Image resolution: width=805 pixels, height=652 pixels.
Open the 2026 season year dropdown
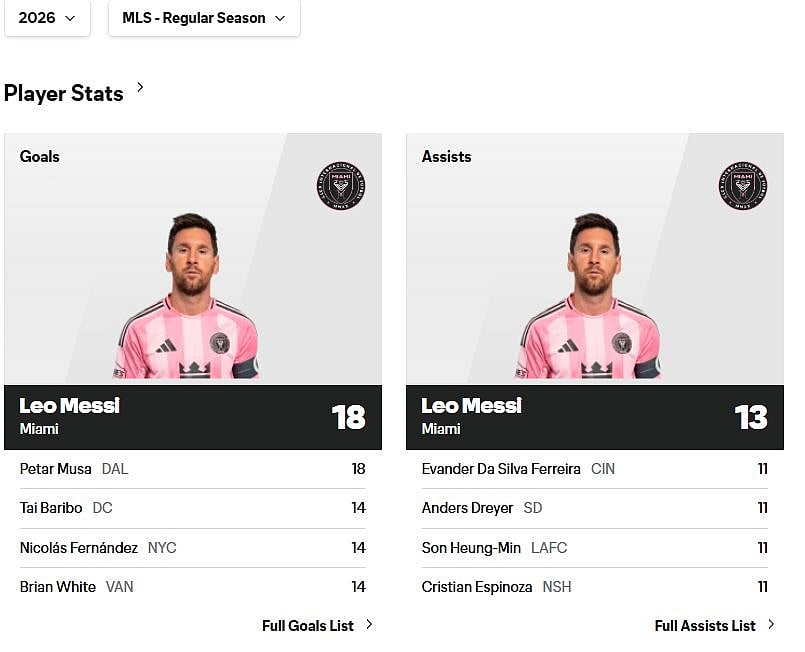47,18
